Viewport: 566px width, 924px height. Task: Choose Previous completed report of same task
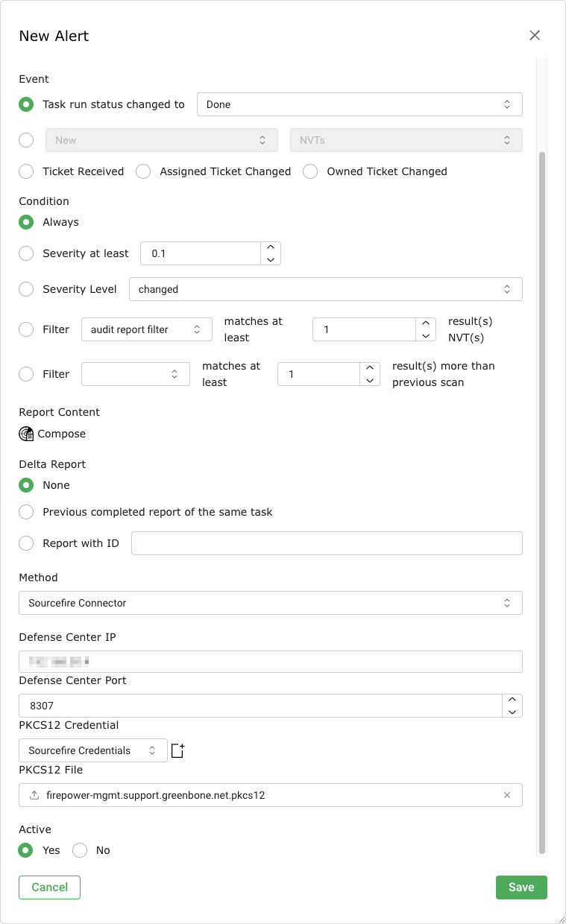[x=27, y=512]
